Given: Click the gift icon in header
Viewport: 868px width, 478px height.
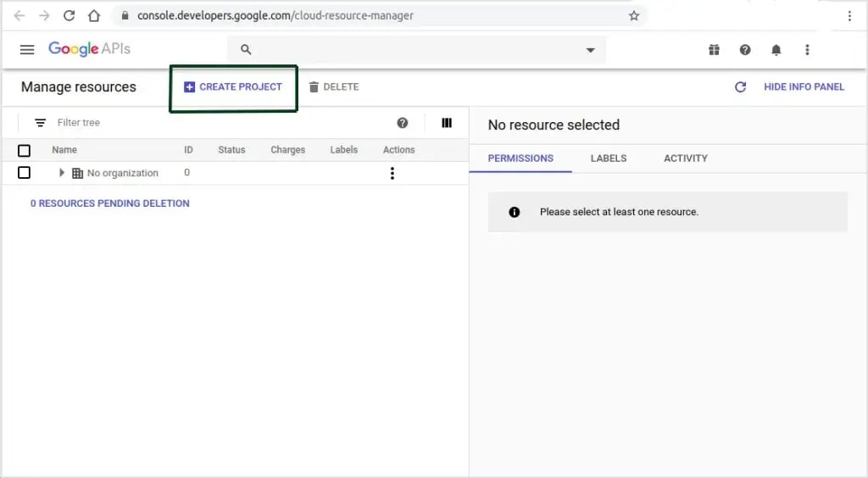Looking at the screenshot, I should [714, 50].
